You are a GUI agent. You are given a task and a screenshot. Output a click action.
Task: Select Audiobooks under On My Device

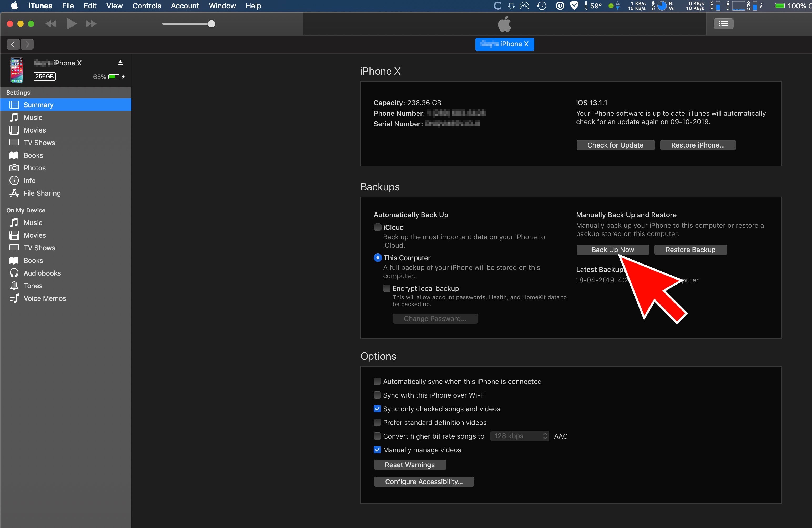coord(42,273)
